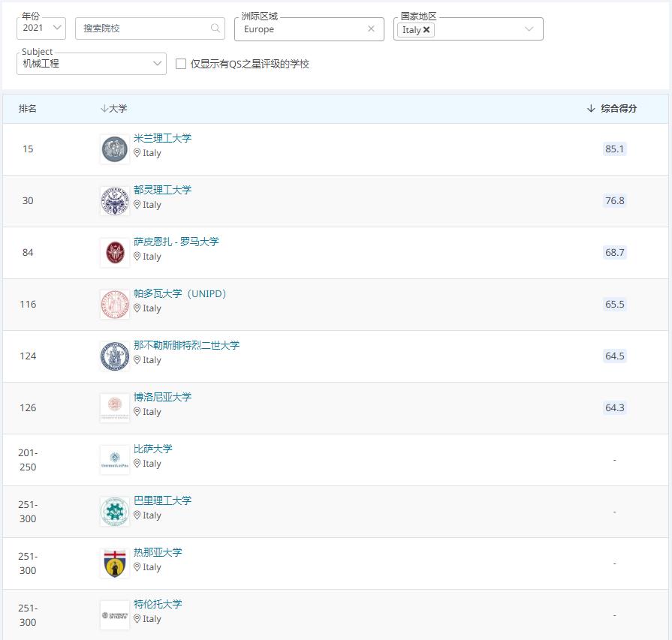This screenshot has width=672, height=640.
Task: Click 米兰理工大学 logo thumbnail
Action: [115, 149]
